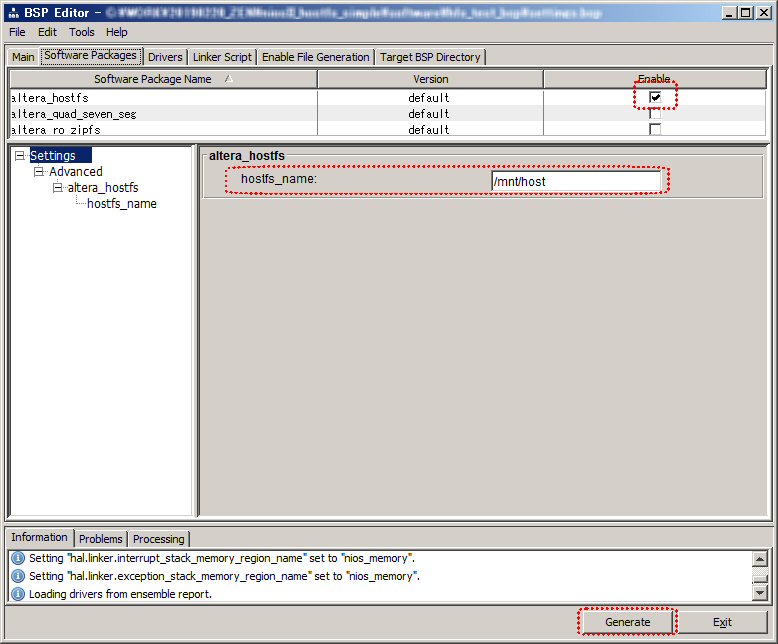Open the Enable File Generation tab
The height and width of the screenshot is (644, 778).
316,57
